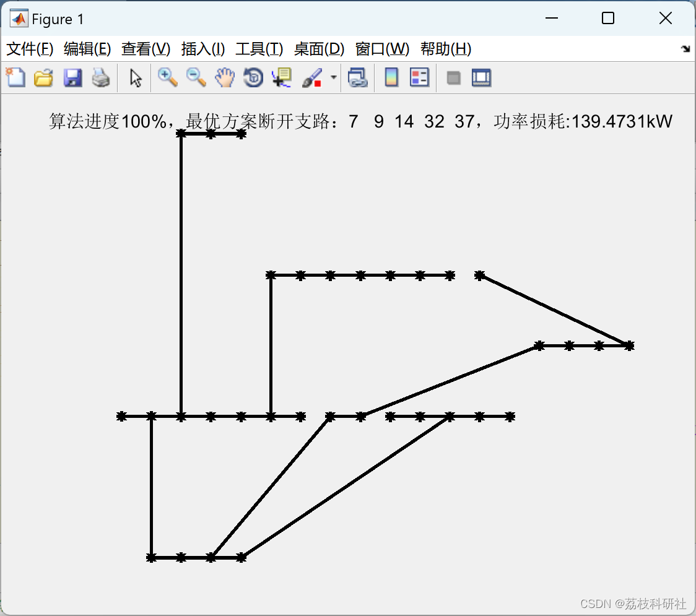Open the 插入(I) menu
Image resolution: width=696 pixels, height=616 pixels.
click(203, 49)
